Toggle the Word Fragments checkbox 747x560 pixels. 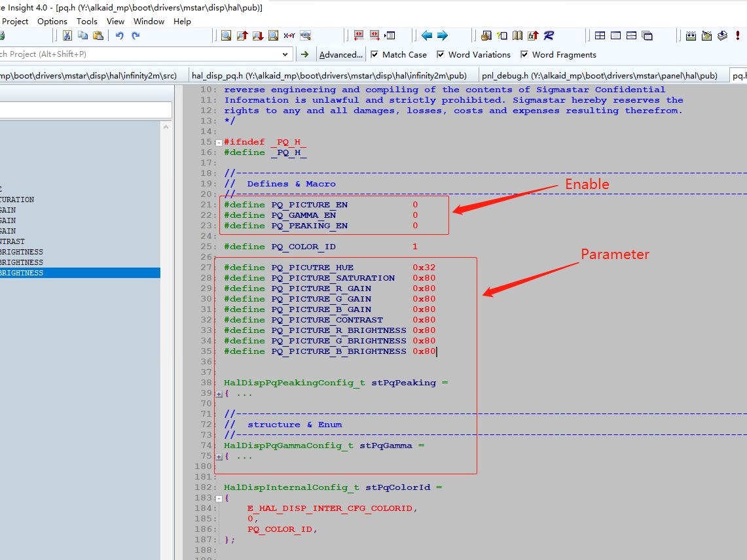point(524,54)
